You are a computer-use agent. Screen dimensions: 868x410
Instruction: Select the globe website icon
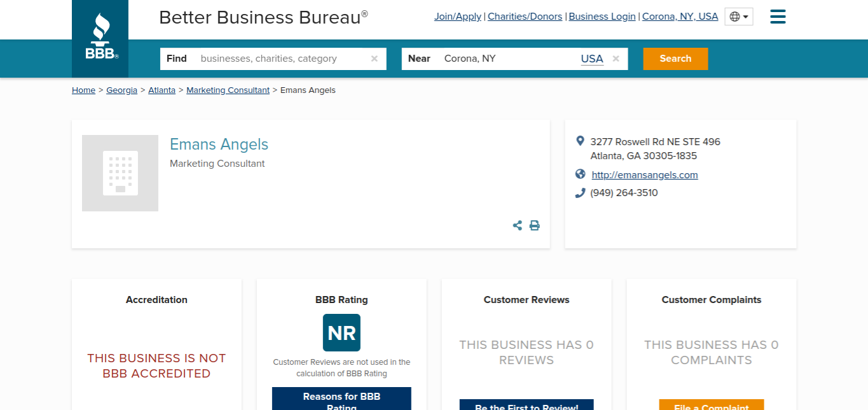click(x=580, y=174)
